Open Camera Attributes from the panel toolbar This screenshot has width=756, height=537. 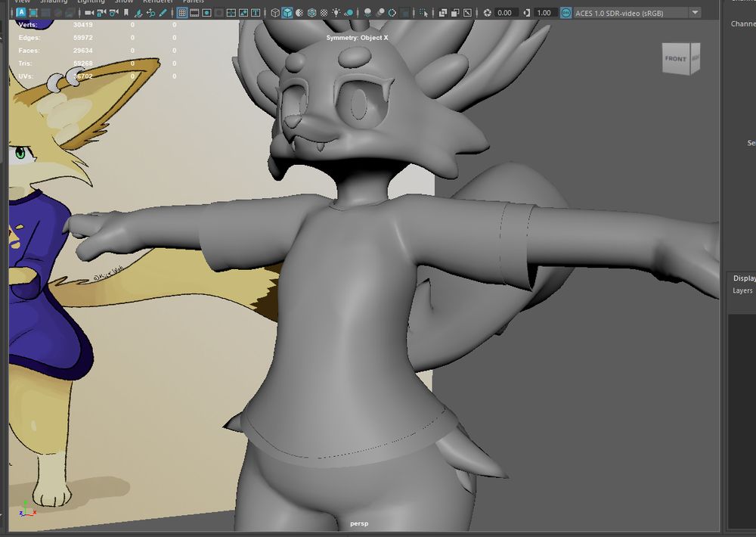114,13
